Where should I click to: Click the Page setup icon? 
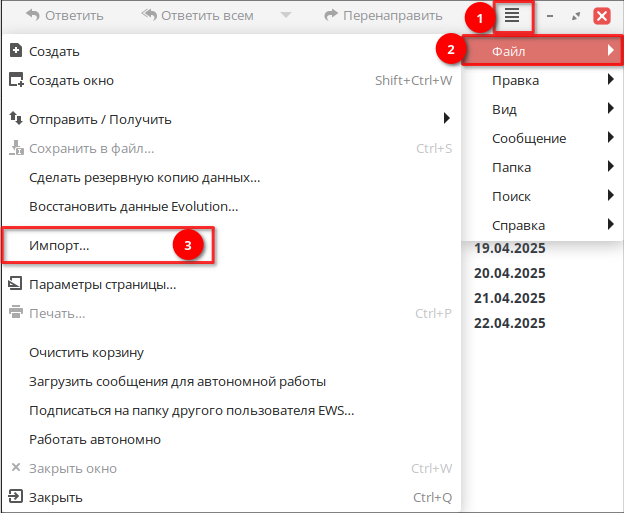point(16,284)
